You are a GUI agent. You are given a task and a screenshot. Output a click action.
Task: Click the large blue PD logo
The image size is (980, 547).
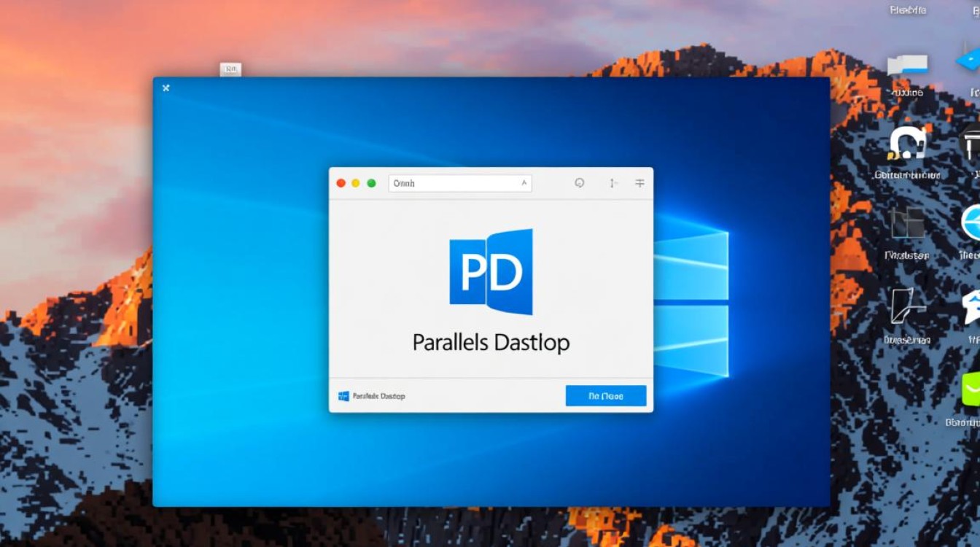click(x=491, y=272)
